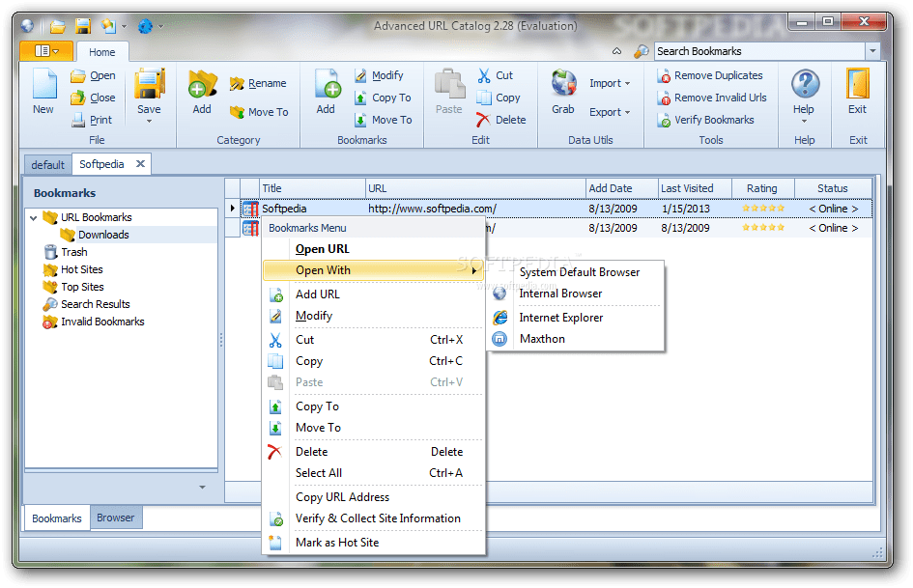Switch to the Browser tab at bottom
The height and width of the screenshot is (588, 913).
point(116,518)
